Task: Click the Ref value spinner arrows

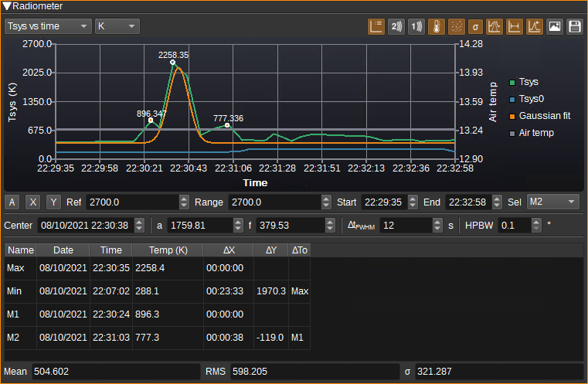Action: click(184, 202)
